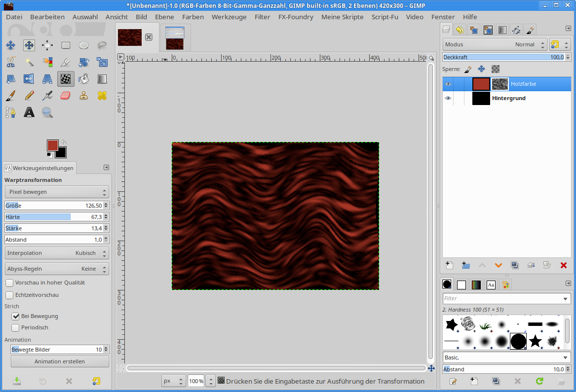Expand the Interpolation Kubisch dropdown
Screen dimensions: 576x392
(x=57, y=253)
